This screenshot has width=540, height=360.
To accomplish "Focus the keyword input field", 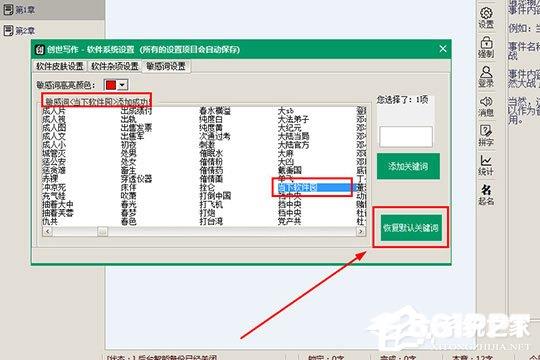I will 406,136.
